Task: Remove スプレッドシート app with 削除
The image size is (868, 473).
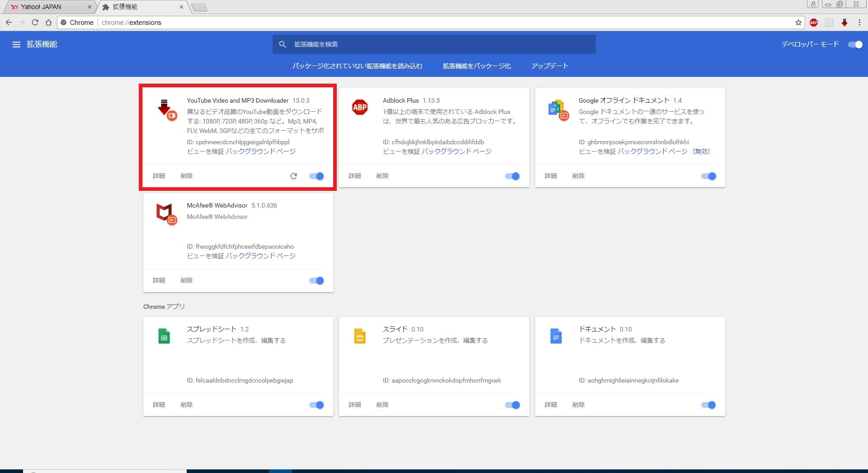Action: click(186, 405)
